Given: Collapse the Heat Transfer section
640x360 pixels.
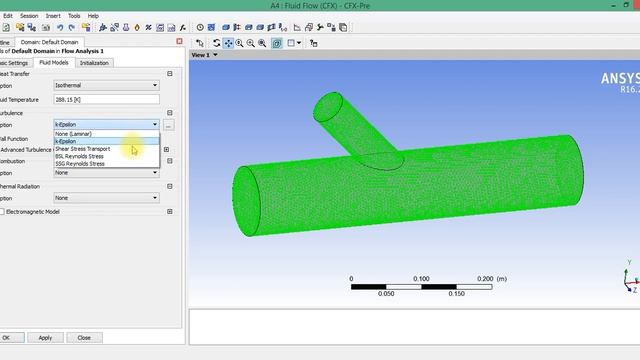Looking at the screenshot, I should (x=170, y=73).
